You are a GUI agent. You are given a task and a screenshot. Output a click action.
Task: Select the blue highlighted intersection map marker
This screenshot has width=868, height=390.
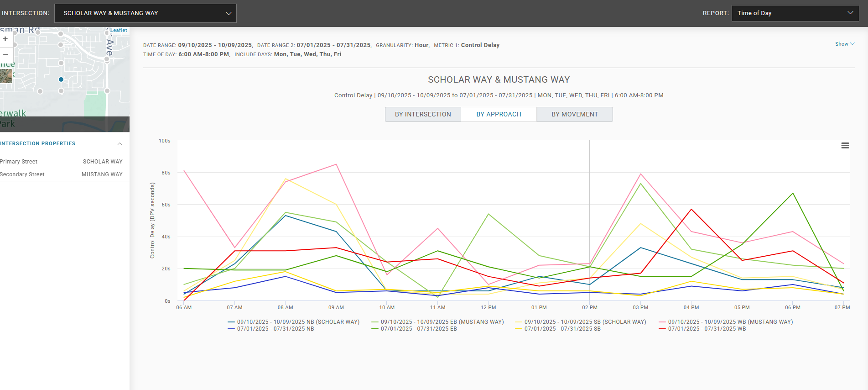click(61, 79)
